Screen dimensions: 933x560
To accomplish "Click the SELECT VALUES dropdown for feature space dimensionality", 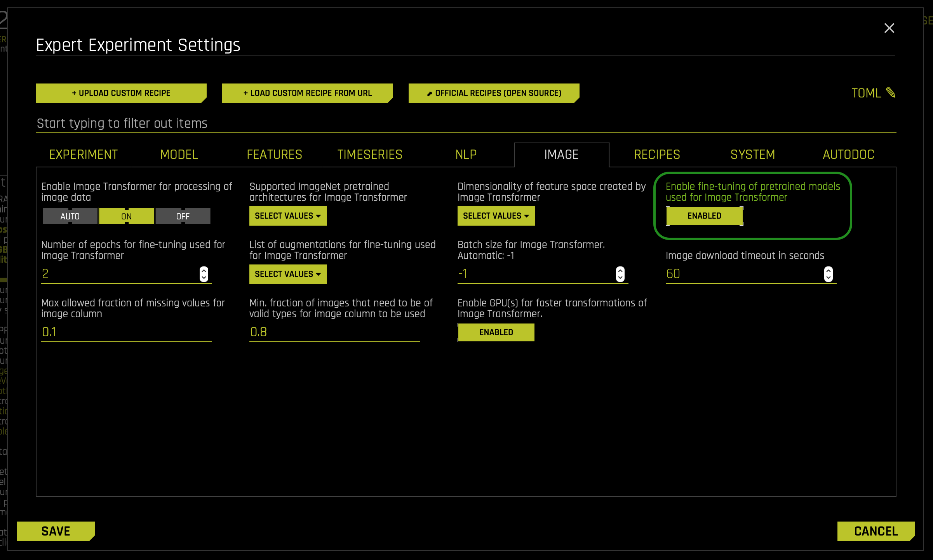I will click(496, 215).
